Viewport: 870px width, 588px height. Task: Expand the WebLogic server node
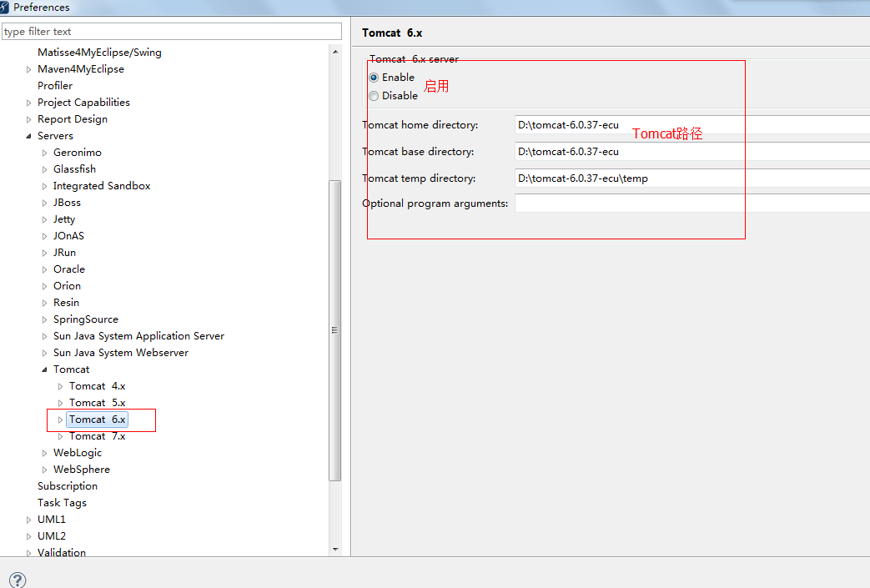pos(45,453)
